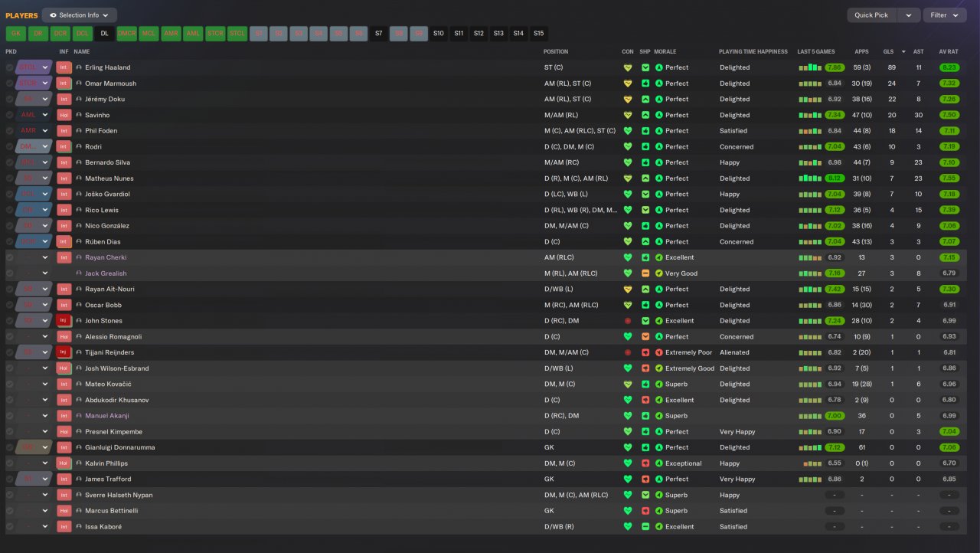Click the profile icon beside Erling Haaland

[x=79, y=67]
